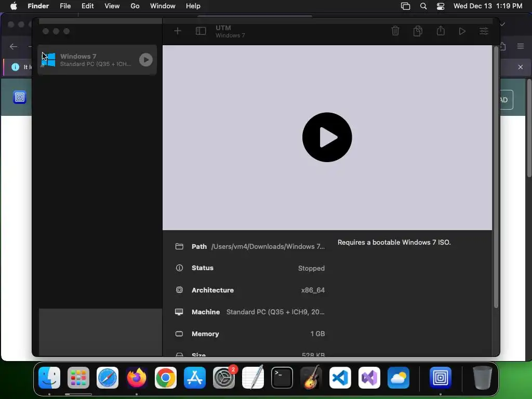
Task: Open the View menu
Action: (x=112, y=6)
